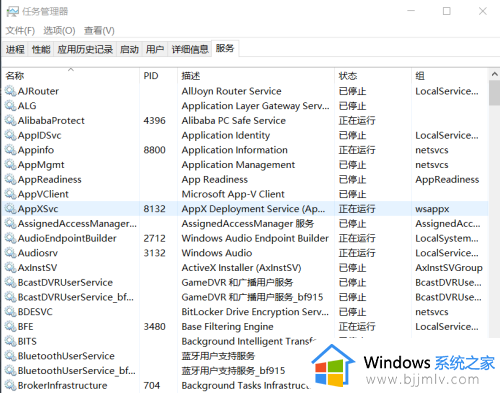Click netsvcs group in BDESVC row
Screen dimensions: 500x393
pyautogui.click(x=432, y=312)
